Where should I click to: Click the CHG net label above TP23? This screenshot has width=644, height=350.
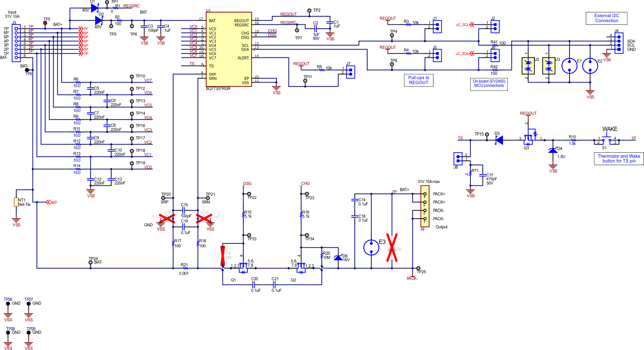pos(306,183)
